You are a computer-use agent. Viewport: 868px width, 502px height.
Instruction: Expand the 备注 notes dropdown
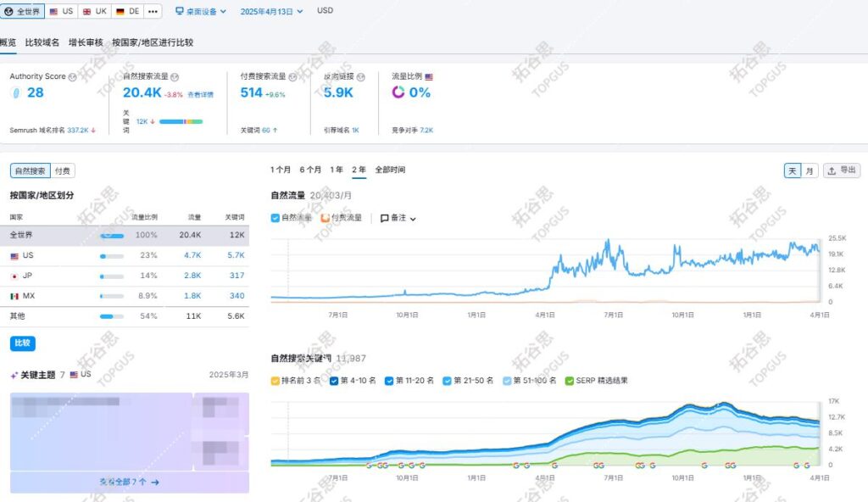click(x=398, y=218)
